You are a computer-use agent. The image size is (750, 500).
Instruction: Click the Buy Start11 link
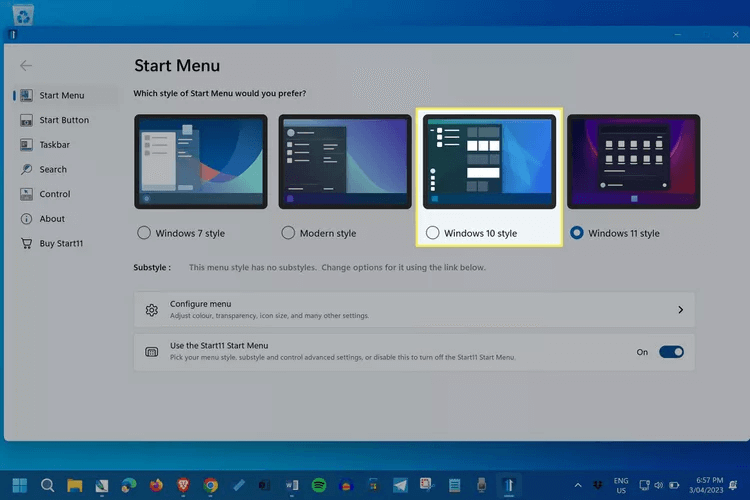pyautogui.click(x=62, y=243)
